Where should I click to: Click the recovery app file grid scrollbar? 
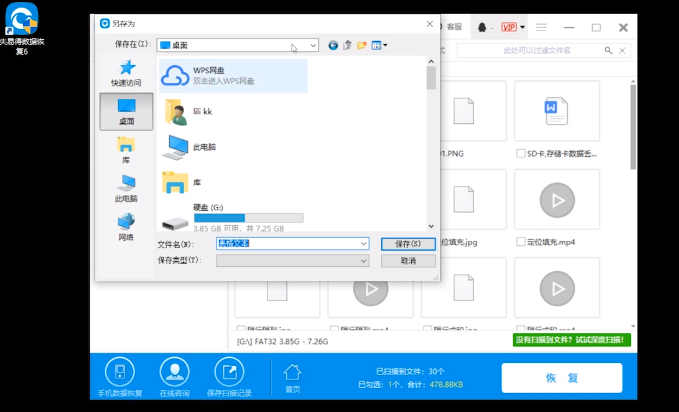(633, 126)
